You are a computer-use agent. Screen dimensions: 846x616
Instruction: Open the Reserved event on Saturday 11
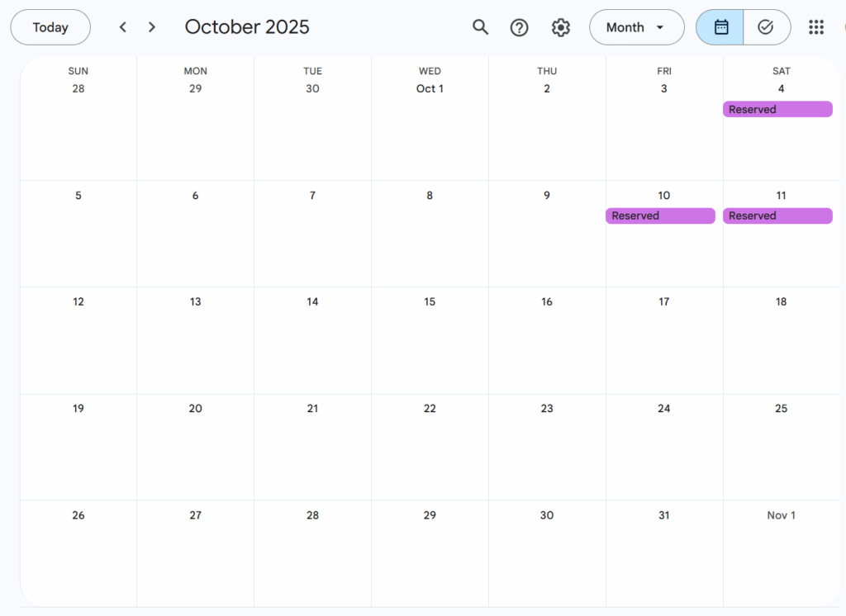[777, 216]
